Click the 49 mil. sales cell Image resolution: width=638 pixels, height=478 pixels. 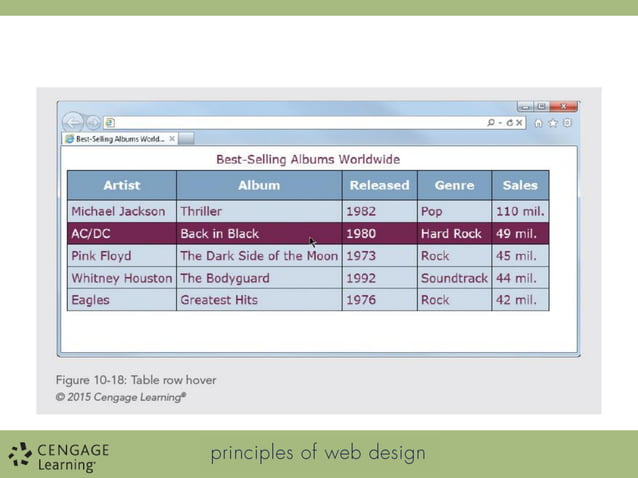[520, 234]
